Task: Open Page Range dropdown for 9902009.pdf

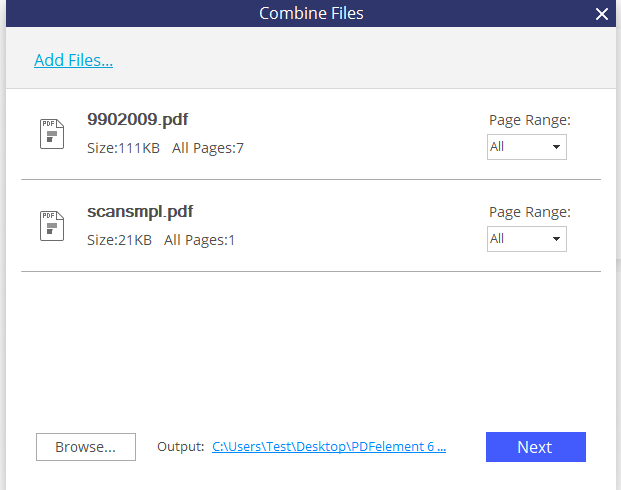Action: coord(526,147)
